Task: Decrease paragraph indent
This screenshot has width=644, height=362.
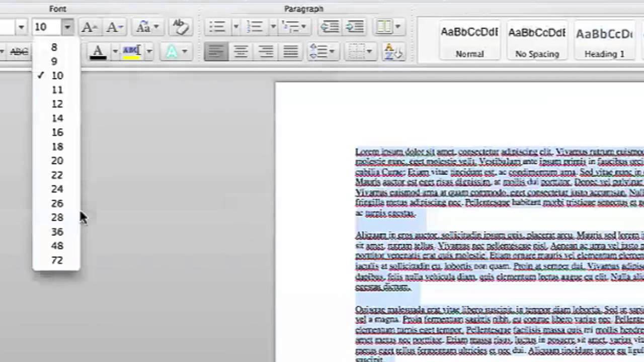Action: pos(330,27)
